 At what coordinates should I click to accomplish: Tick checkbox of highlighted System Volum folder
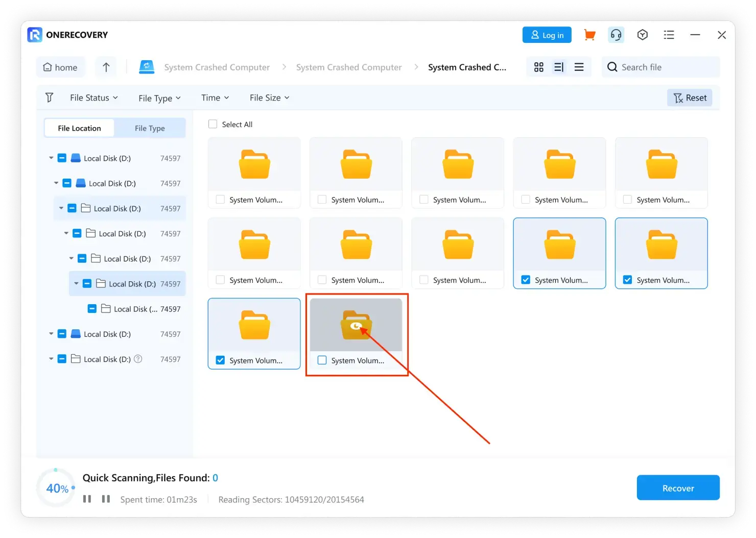pos(322,360)
